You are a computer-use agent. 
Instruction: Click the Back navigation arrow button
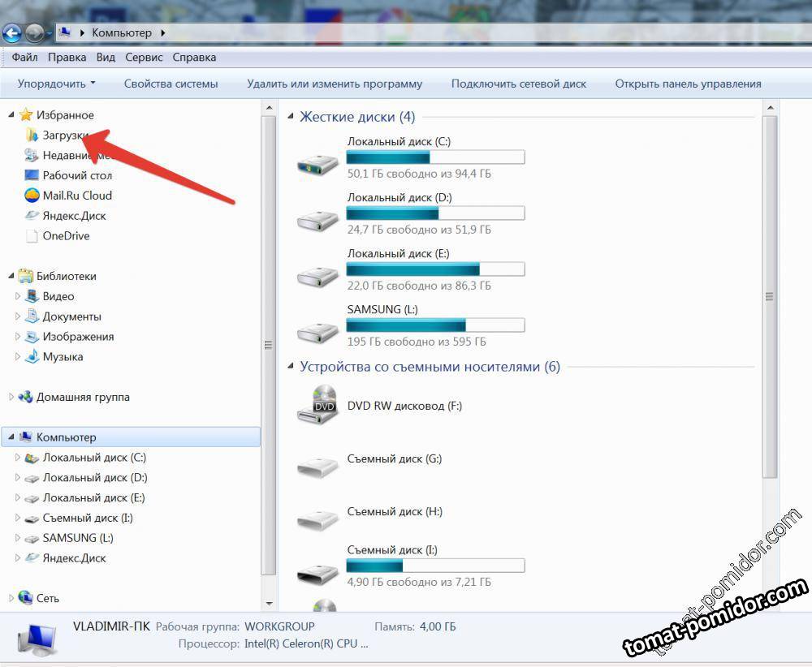(x=12, y=33)
